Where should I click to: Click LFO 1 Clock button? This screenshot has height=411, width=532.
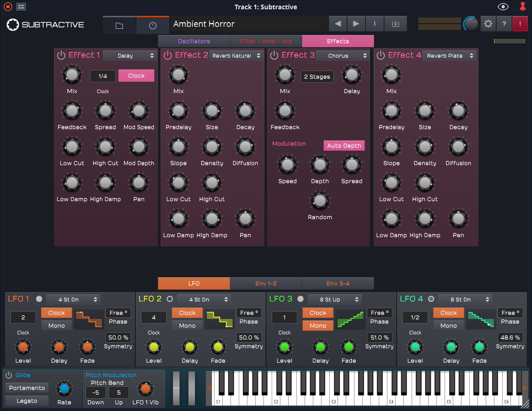point(56,313)
